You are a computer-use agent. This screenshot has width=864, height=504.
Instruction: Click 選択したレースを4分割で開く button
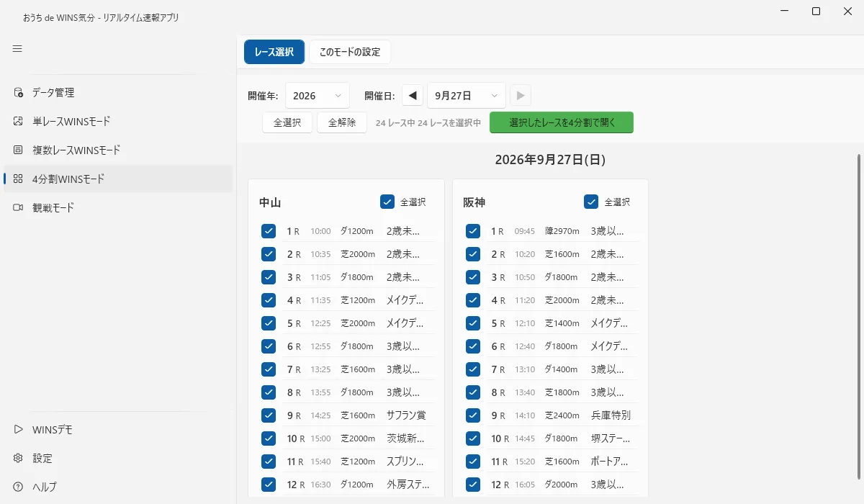[x=562, y=122]
